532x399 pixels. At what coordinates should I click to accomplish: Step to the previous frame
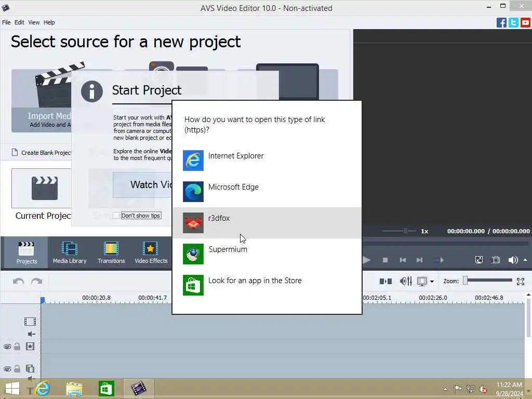coord(403,260)
